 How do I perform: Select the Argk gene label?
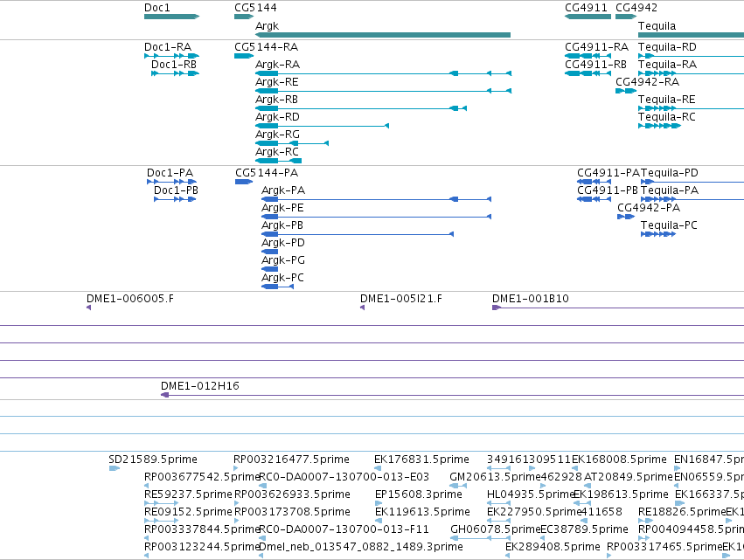click(x=268, y=26)
